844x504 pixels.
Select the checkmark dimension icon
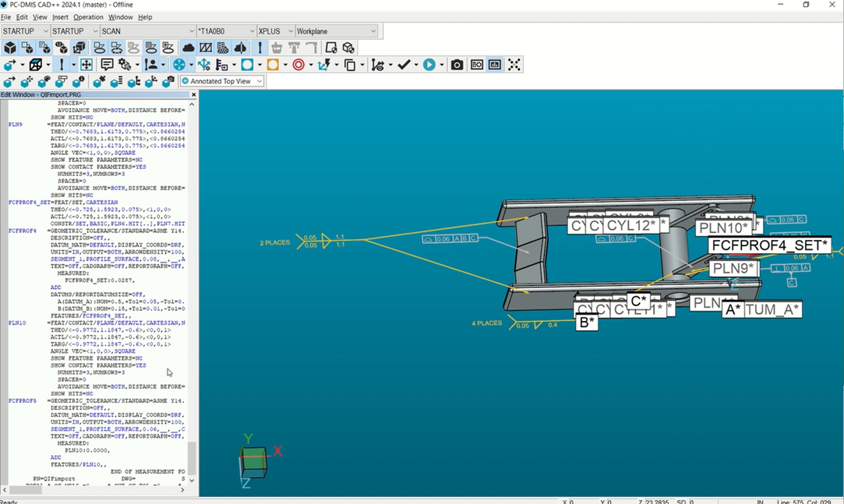point(404,64)
